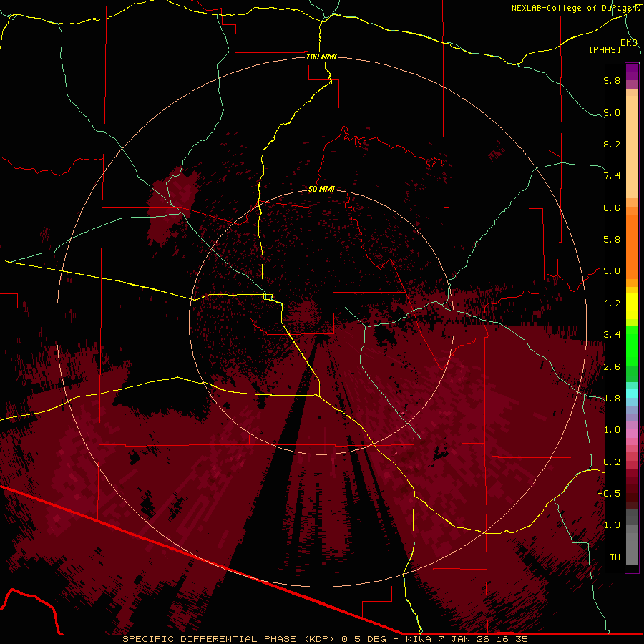644x644 pixels.
Task: Click the "[PHAS]" legend heading
Action: (605, 49)
